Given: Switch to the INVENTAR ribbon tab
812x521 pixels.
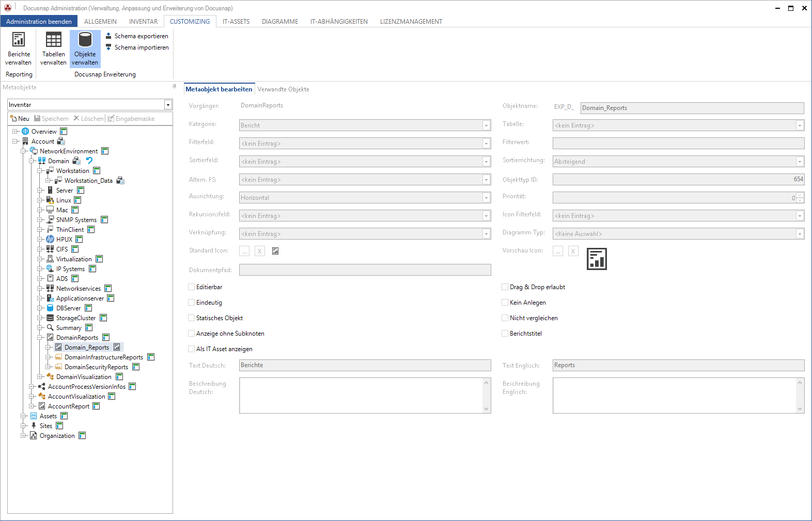Looking at the screenshot, I should coord(144,22).
